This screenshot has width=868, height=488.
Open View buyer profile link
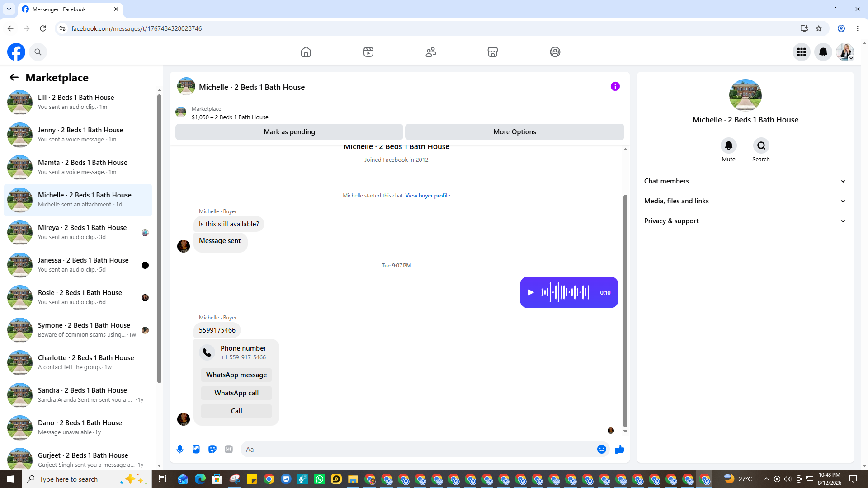(x=428, y=196)
